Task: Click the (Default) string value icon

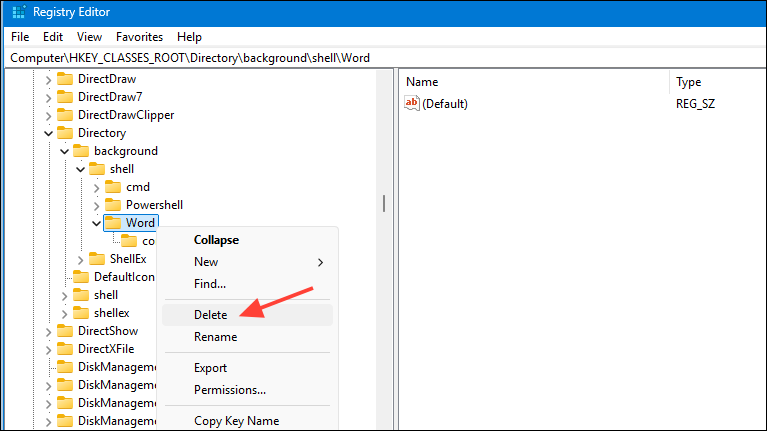Action: click(411, 103)
